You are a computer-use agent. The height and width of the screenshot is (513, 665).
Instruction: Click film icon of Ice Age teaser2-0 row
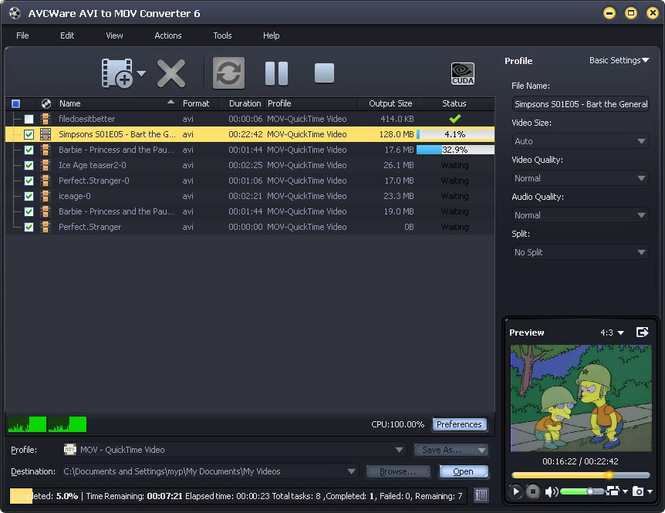45,165
